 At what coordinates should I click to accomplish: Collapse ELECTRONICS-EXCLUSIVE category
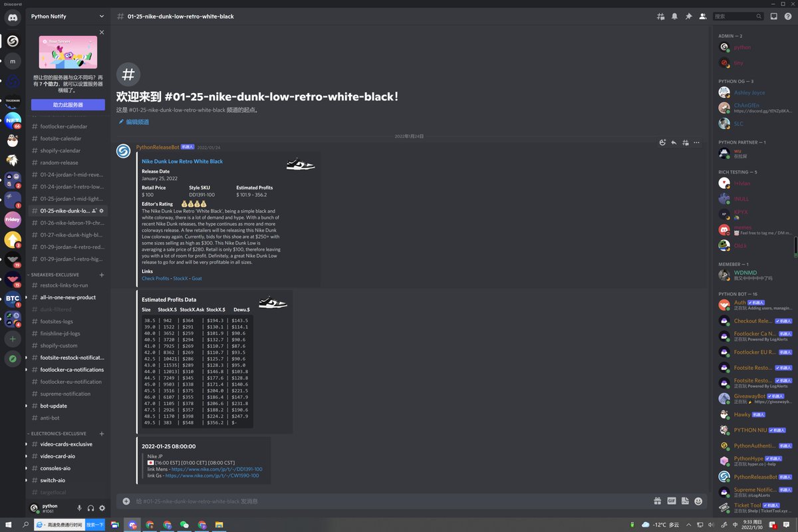[57, 433]
